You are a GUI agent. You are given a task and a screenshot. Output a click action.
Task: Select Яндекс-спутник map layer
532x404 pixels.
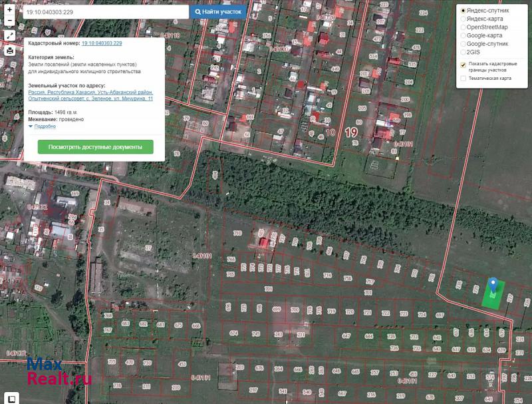(x=464, y=11)
